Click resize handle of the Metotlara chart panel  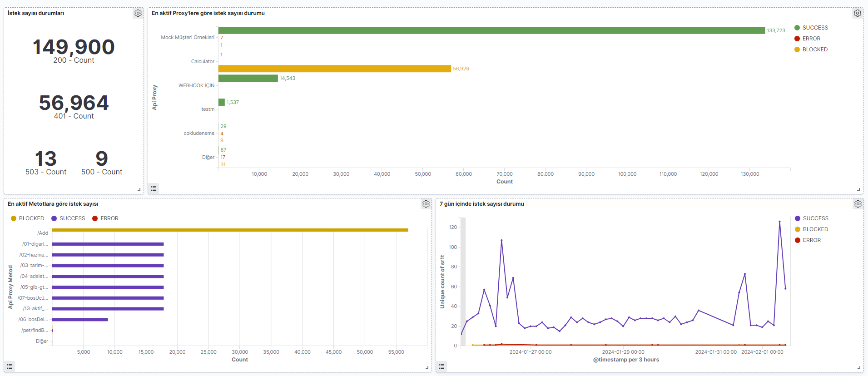click(x=427, y=367)
